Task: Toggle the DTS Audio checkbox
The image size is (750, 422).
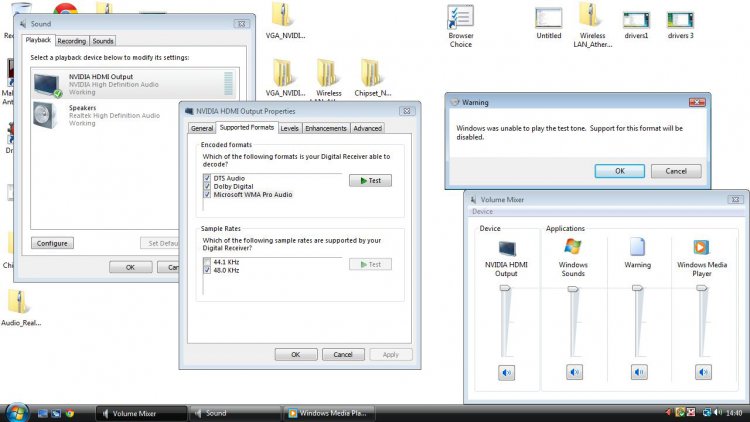Action: pos(207,178)
